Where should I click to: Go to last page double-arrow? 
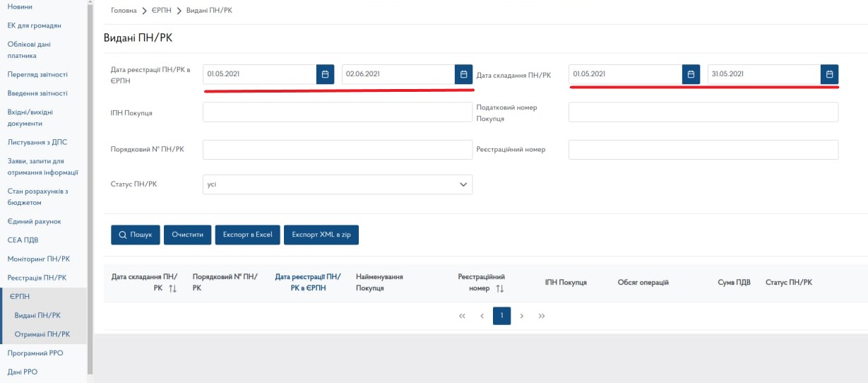(x=542, y=316)
